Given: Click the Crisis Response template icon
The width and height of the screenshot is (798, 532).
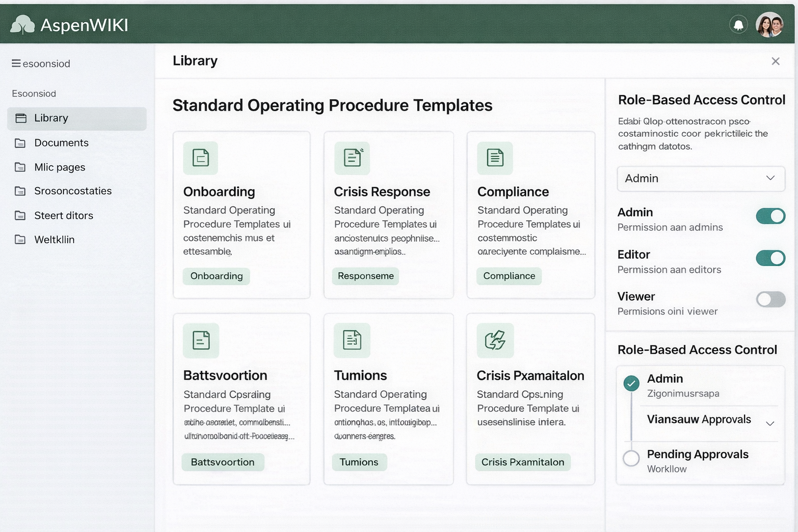Looking at the screenshot, I should (352, 158).
